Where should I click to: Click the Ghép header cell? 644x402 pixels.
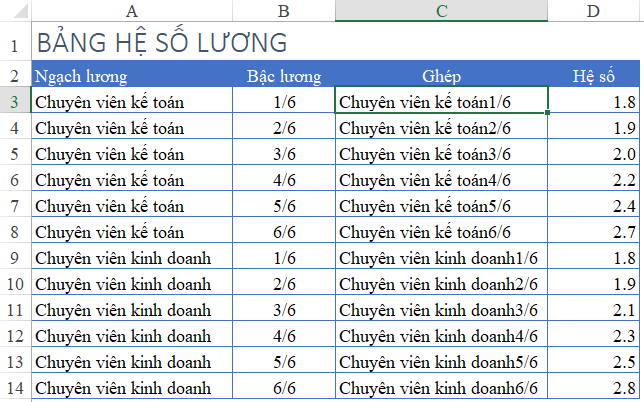[442, 74]
